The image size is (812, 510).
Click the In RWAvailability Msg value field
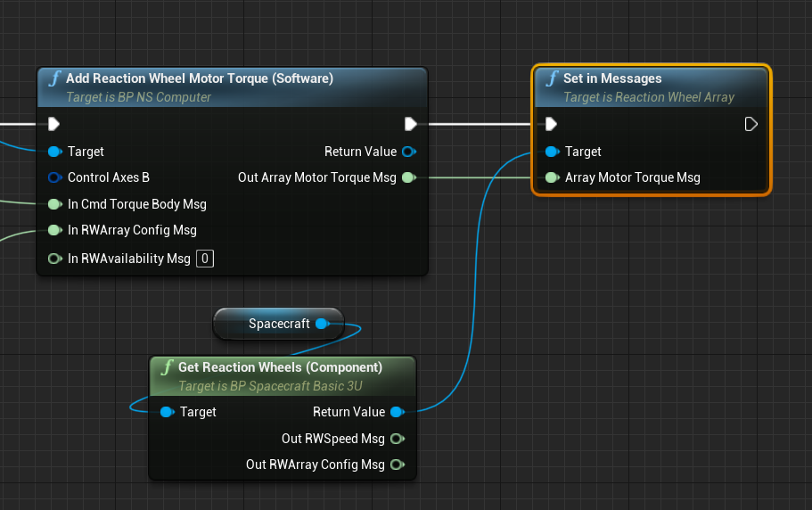click(x=205, y=259)
